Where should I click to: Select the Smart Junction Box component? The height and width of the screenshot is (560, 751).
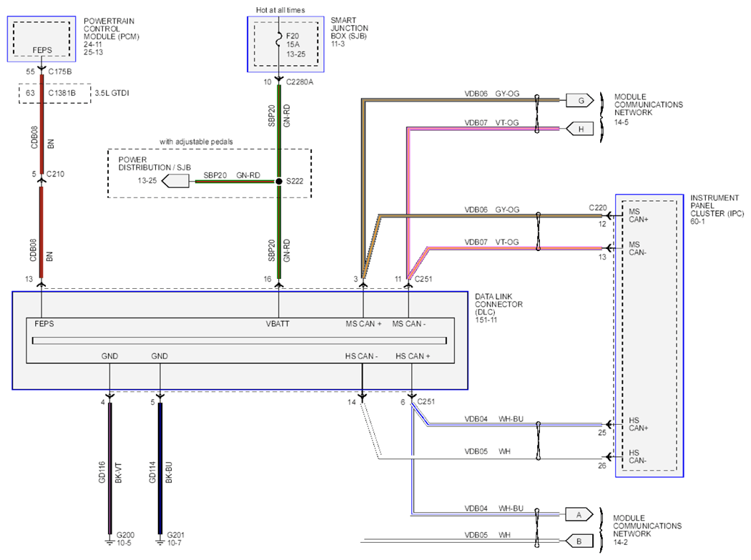point(285,44)
